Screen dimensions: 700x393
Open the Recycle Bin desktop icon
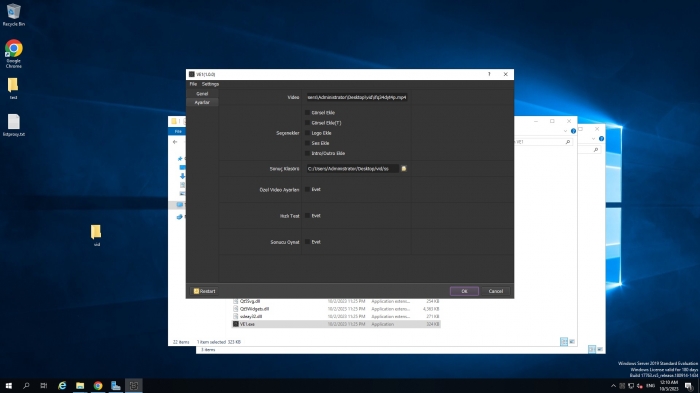tap(13, 15)
